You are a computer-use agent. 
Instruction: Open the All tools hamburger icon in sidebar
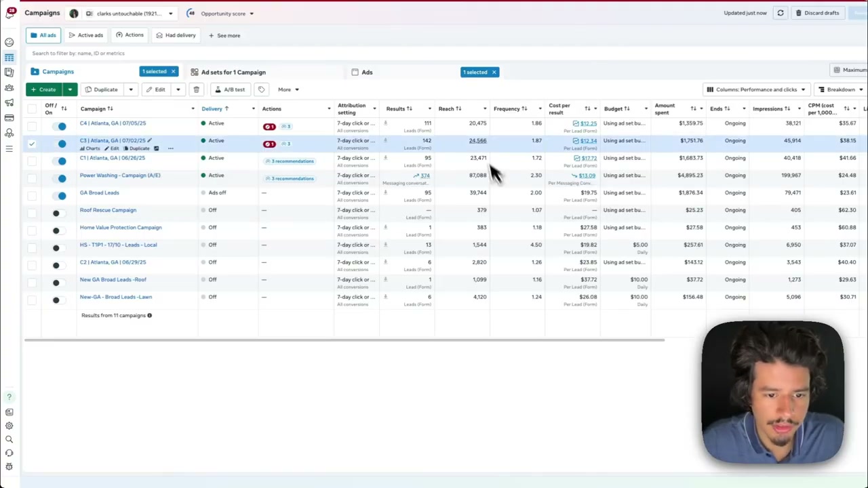coord(9,148)
